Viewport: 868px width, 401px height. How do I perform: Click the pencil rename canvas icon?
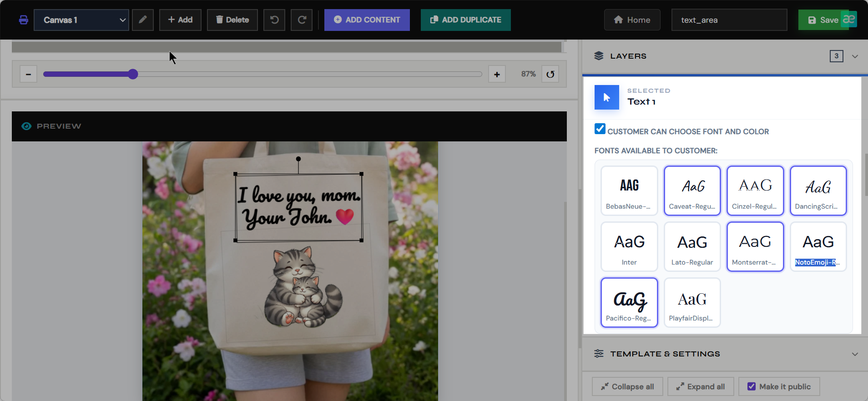(x=143, y=20)
